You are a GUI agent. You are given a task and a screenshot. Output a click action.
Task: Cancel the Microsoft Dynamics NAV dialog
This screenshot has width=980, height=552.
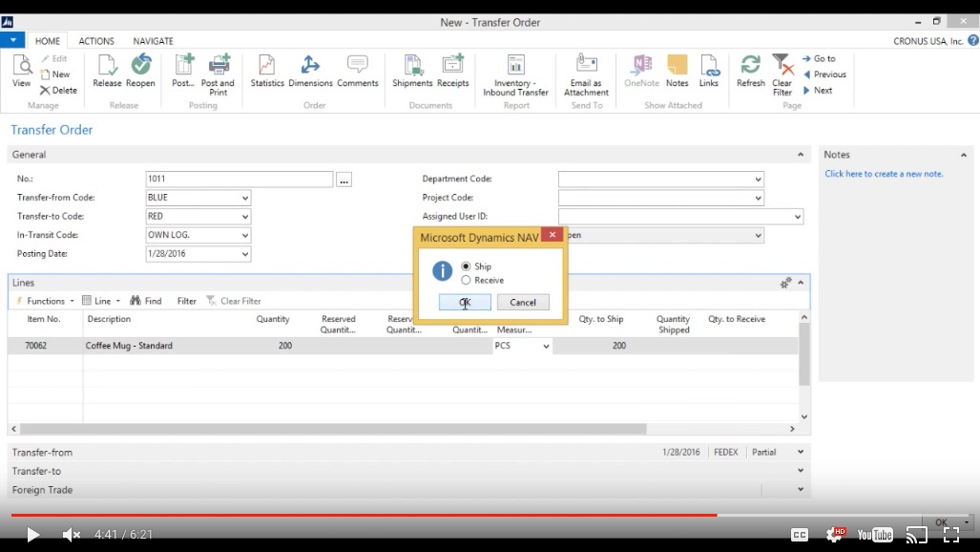point(523,303)
